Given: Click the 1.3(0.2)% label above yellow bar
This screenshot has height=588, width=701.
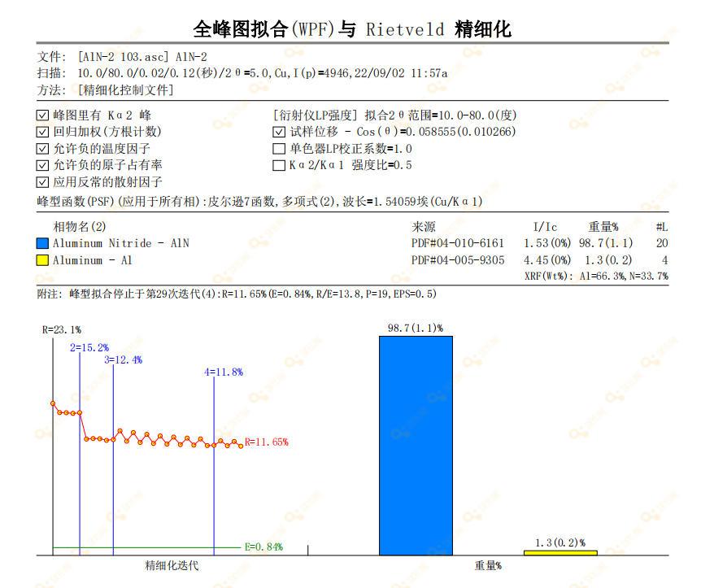Looking at the screenshot, I should 560,542.
